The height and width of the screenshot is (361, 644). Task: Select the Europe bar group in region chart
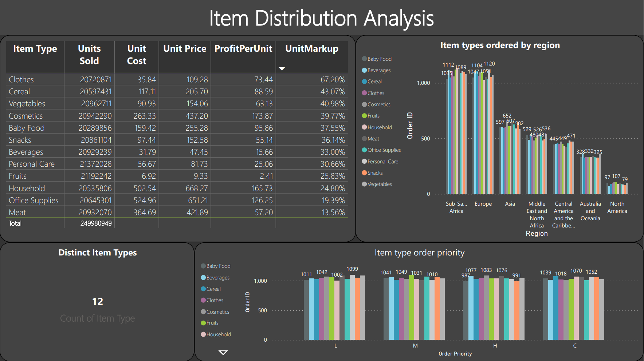(x=483, y=127)
